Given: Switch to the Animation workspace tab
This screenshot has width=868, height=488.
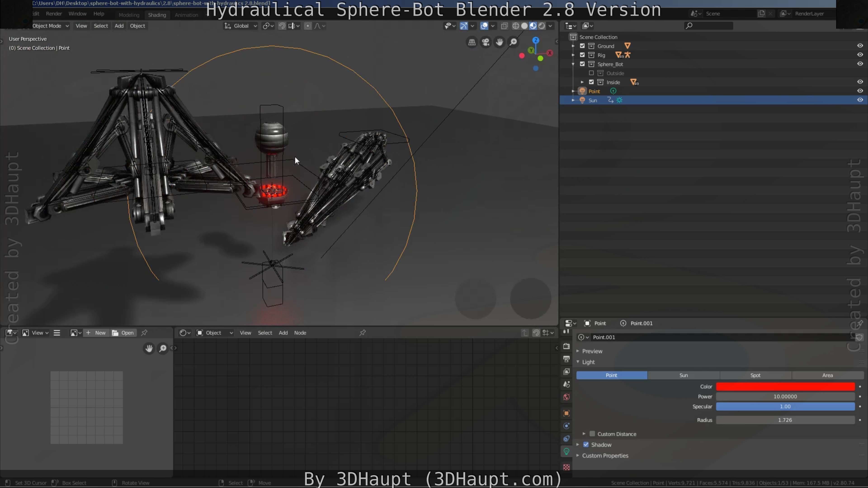Looking at the screenshot, I should [x=186, y=15].
